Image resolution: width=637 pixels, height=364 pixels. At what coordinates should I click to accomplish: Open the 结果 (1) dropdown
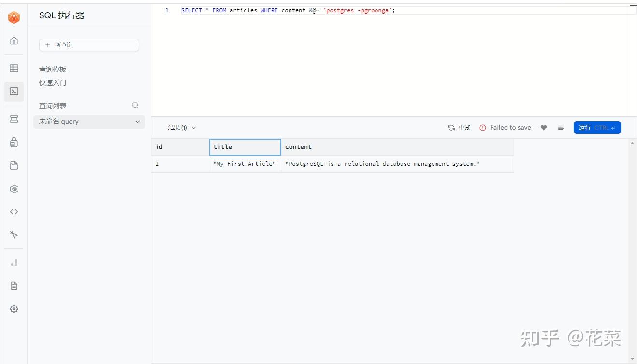[x=182, y=128]
